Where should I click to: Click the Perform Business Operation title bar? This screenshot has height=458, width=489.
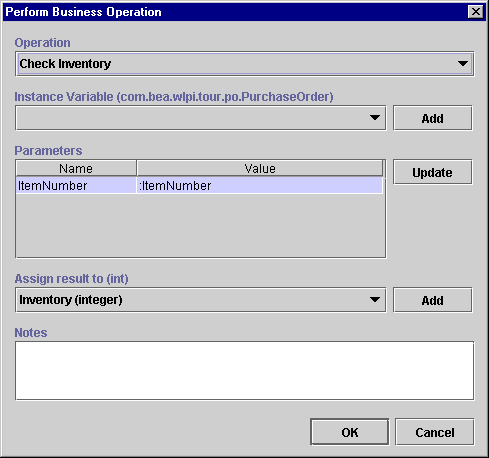click(x=233, y=12)
